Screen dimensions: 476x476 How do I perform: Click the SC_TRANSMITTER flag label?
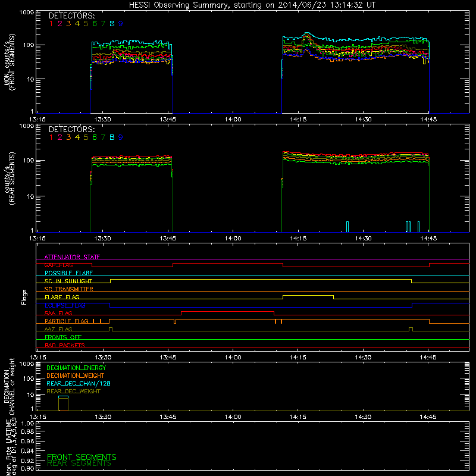click(69, 289)
